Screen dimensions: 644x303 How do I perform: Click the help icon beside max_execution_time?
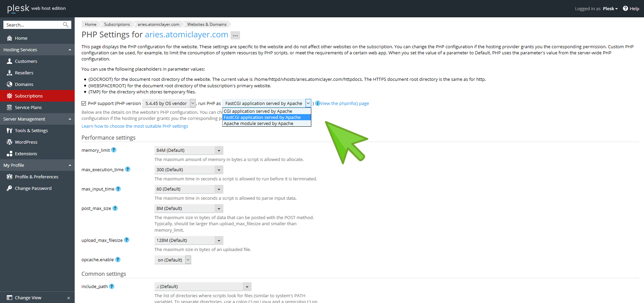[128, 169]
